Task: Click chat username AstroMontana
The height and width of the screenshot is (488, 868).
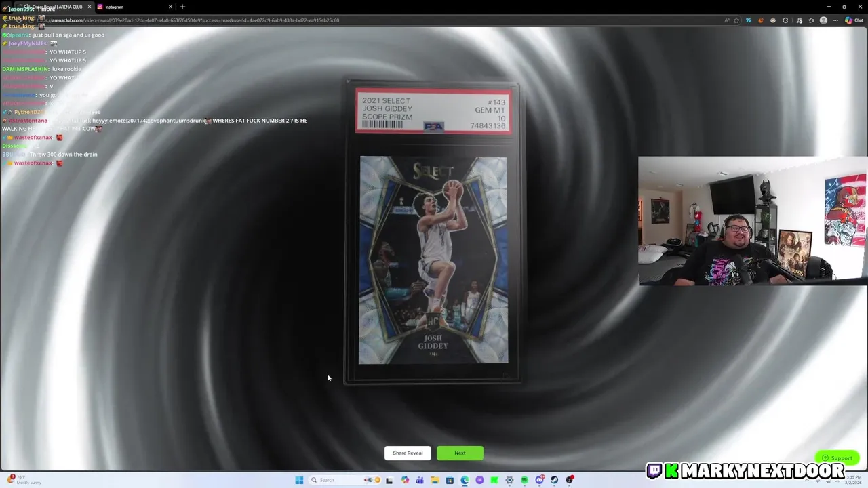Action: click(28, 121)
